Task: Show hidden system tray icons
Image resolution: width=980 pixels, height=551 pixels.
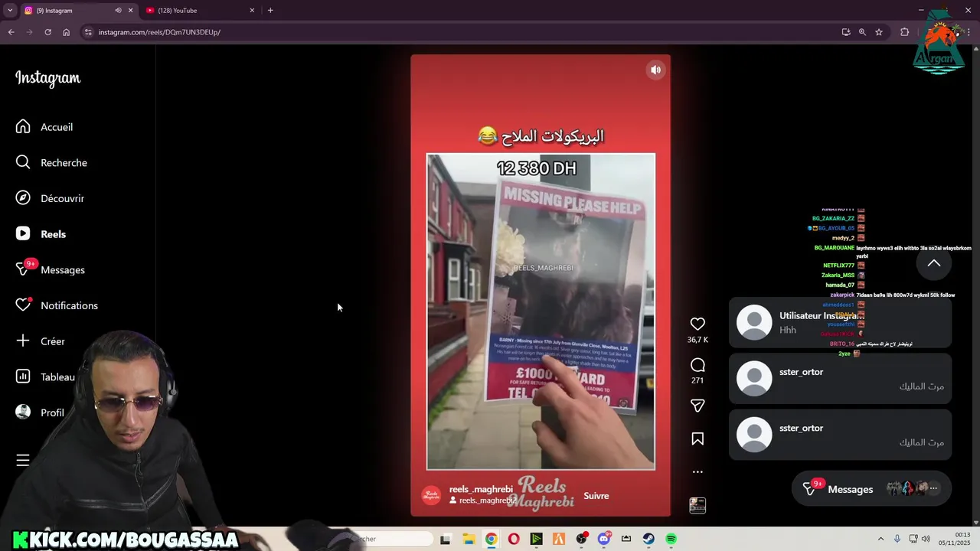Action: coord(880,539)
